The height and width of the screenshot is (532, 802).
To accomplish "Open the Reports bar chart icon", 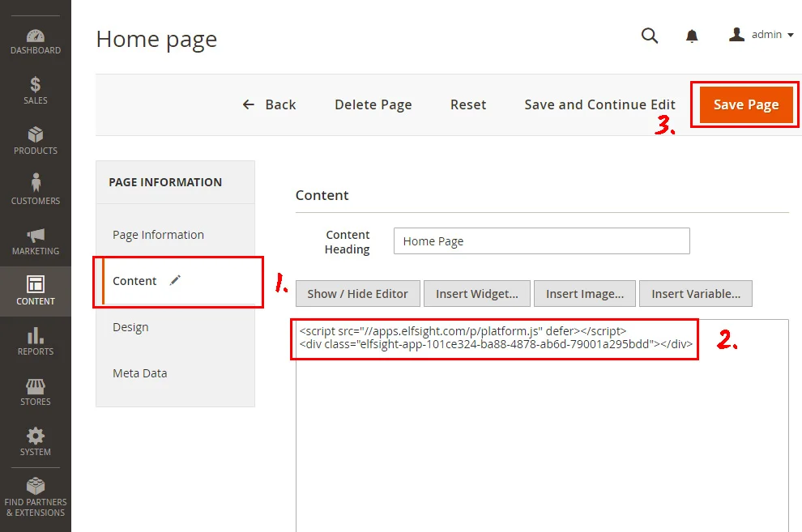I will pos(36,335).
